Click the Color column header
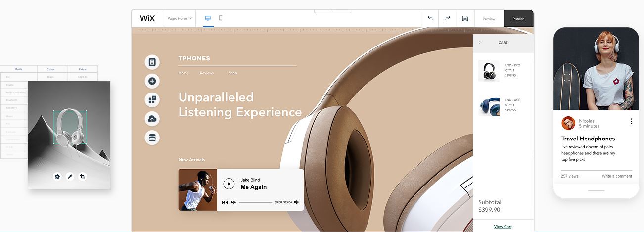 pos(50,69)
